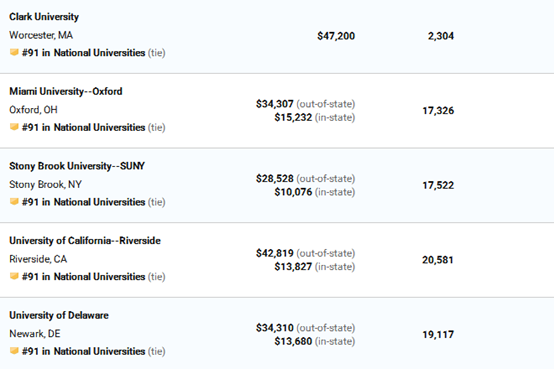Select UC Riverside's #91 in National Universities ranking
This screenshot has height=369, width=554.
[x=83, y=276]
